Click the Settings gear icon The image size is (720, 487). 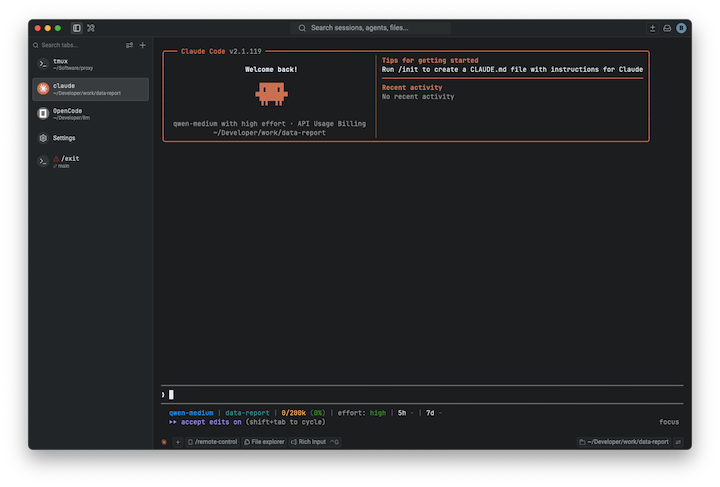(x=43, y=138)
